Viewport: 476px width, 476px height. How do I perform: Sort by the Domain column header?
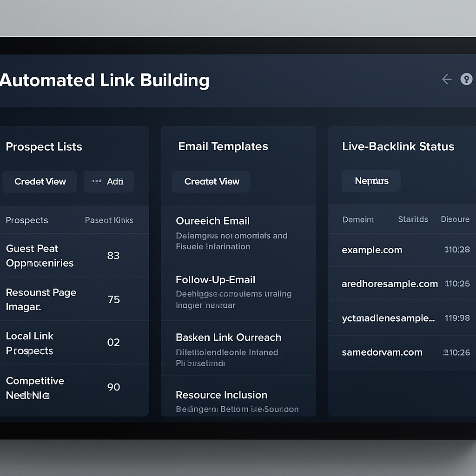pos(357,219)
